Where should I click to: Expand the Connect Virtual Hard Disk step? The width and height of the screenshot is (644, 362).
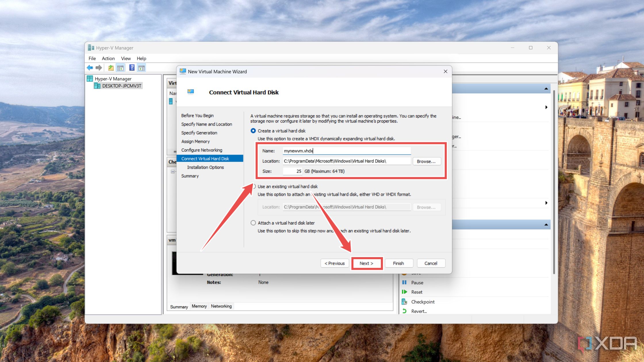pyautogui.click(x=206, y=158)
